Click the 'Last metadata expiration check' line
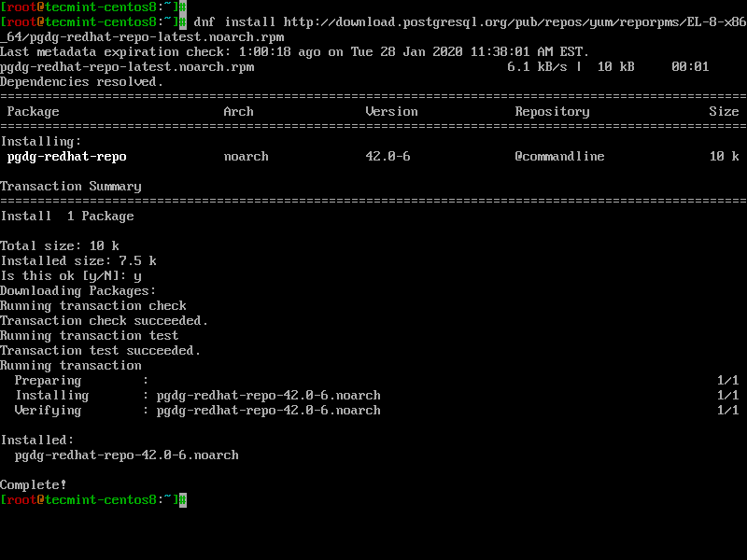The image size is (747, 560). coord(295,52)
